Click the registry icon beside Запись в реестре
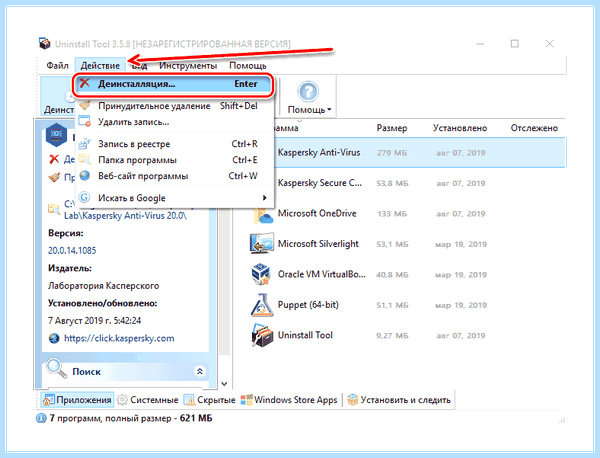 point(84,143)
